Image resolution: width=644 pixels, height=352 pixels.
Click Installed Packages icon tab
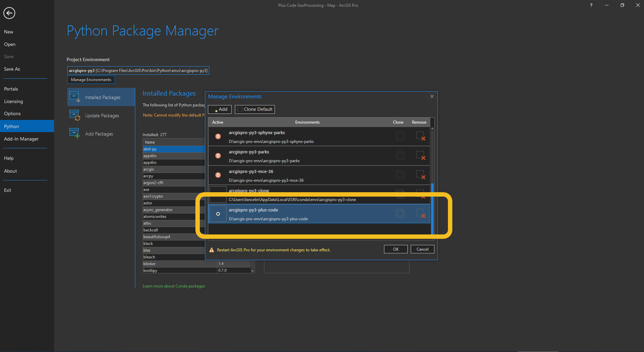coord(101,97)
